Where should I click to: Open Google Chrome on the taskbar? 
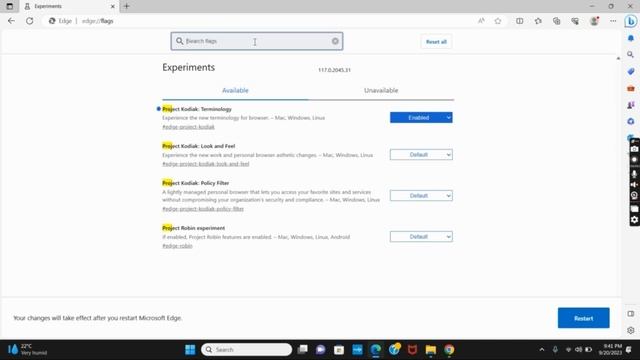[449, 350]
